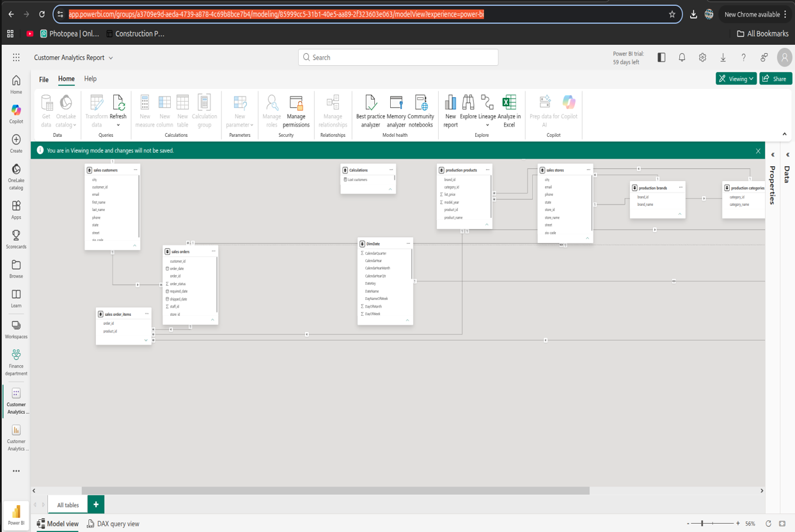Select the Home ribbon tab

click(67, 79)
